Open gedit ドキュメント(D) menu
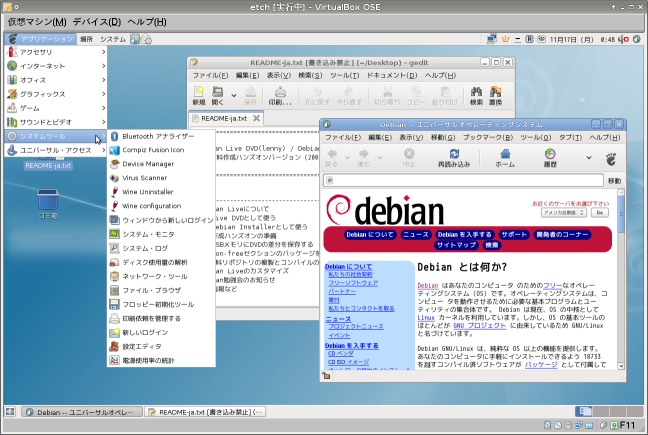 click(x=392, y=76)
